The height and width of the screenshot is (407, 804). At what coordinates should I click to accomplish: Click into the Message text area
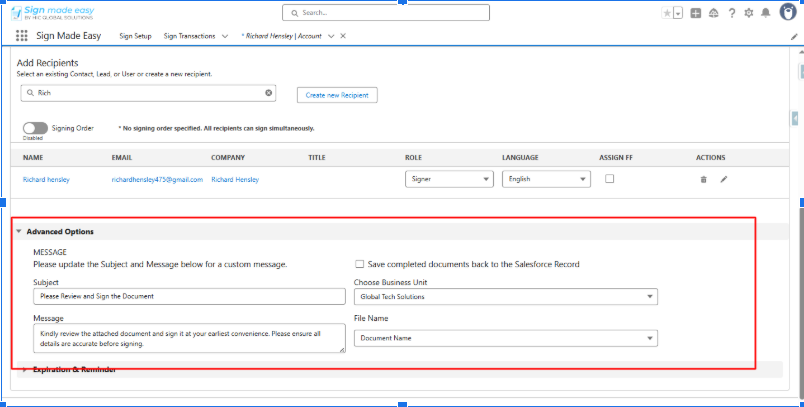coord(189,338)
